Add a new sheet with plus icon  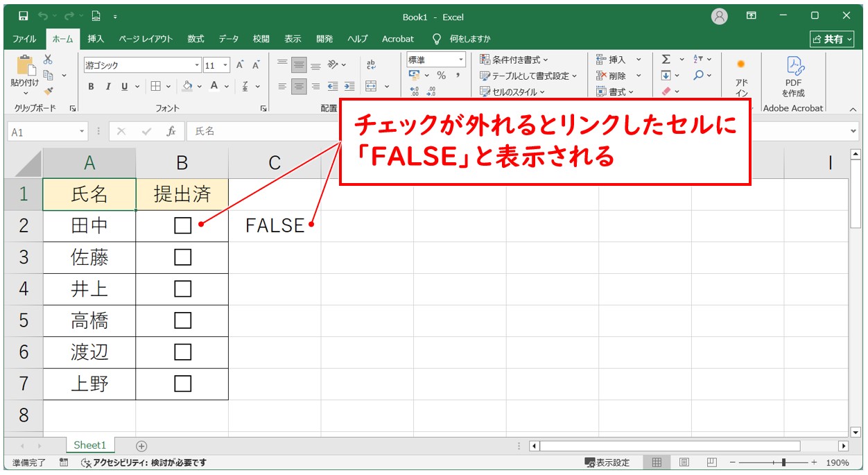pos(141,446)
